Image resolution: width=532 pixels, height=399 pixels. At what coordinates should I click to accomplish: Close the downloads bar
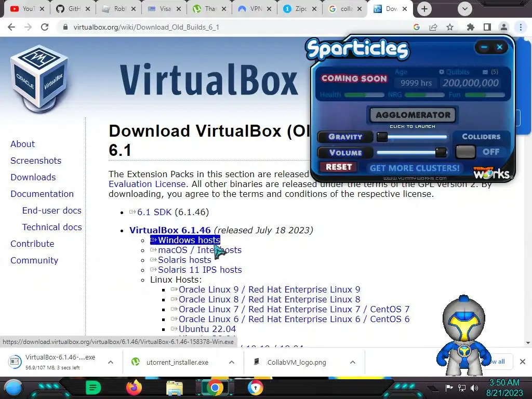[523, 362]
